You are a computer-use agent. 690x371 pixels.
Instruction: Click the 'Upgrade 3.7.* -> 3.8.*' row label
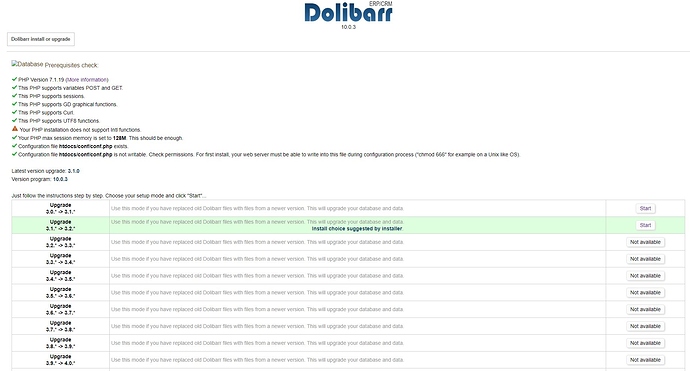coord(60,326)
